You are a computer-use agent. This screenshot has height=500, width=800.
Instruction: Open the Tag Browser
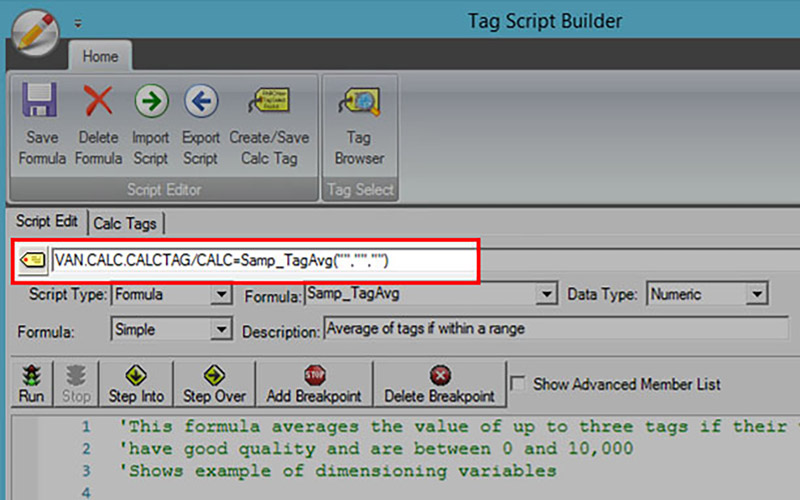pyautogui.click(x=360, y=124)
